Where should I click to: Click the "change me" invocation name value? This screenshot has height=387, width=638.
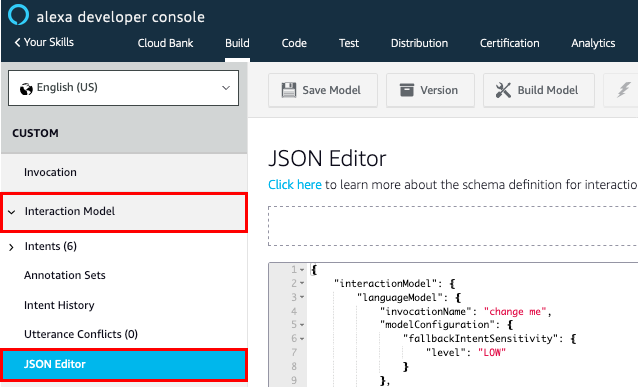(x=515, y=312)
